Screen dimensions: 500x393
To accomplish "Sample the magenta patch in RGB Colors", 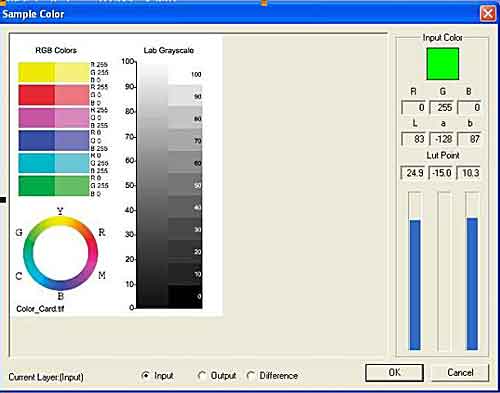I will [36, 118].
